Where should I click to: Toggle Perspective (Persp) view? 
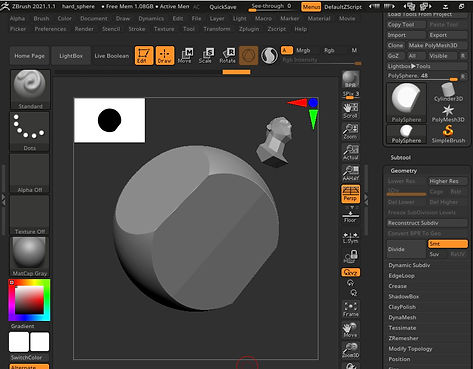(350, 194)
